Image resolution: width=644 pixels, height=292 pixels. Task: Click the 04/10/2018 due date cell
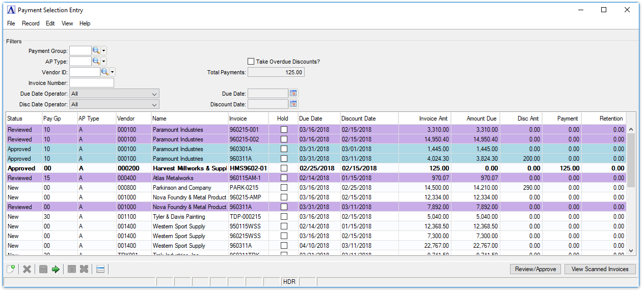click(x=318, y=246)
